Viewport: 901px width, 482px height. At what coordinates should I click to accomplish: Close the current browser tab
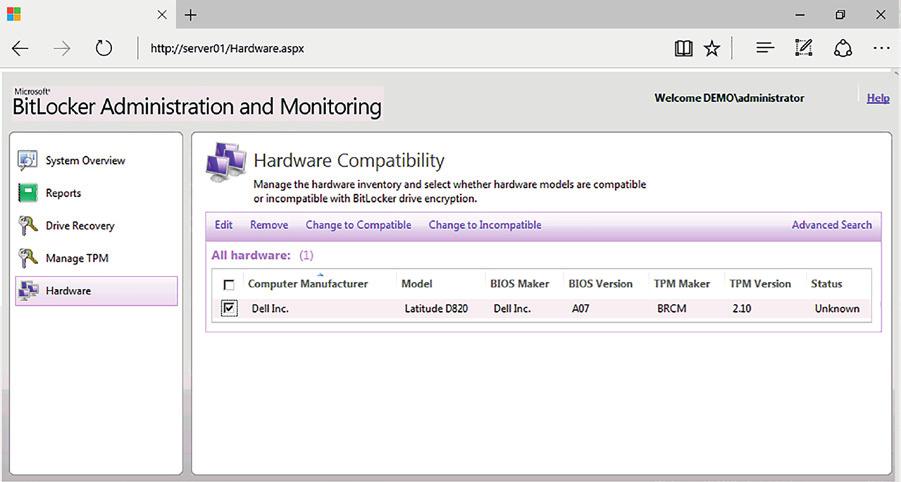pyautogui.click(x=162, y=15)
